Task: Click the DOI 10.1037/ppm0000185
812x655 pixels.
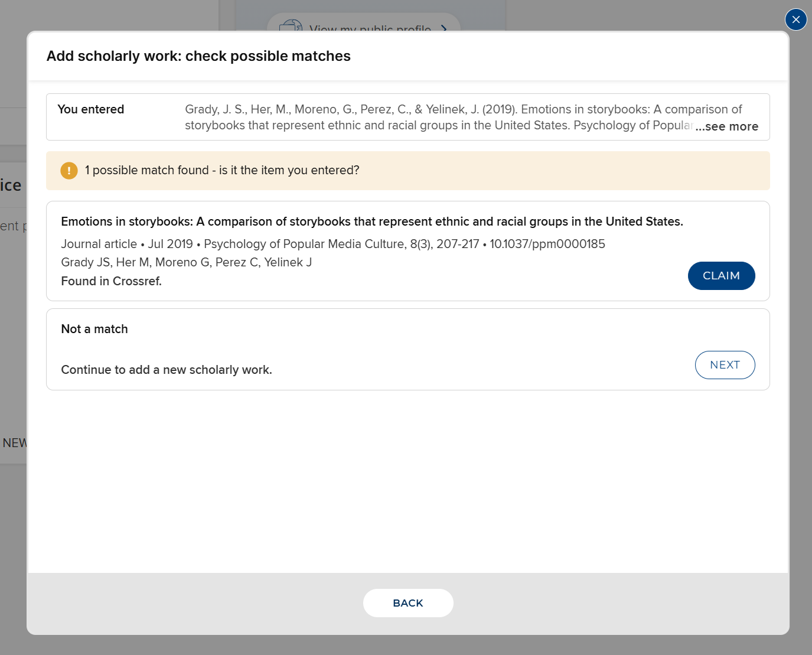Action: pyautogui.click(x=547, y=244)
